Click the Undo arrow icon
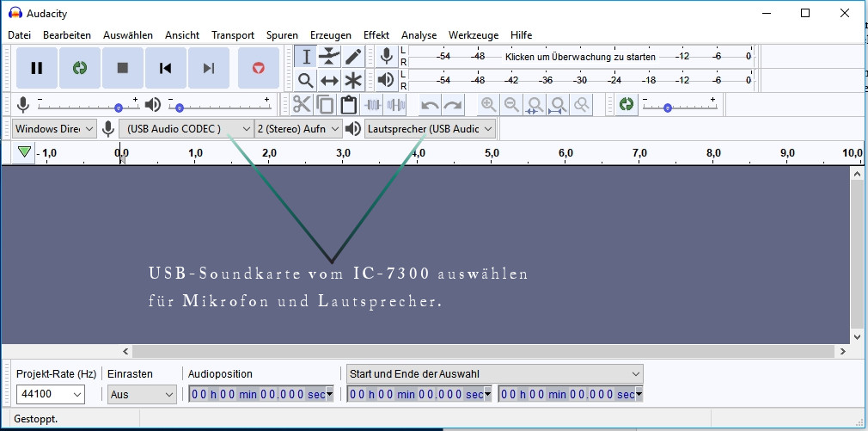Image resolution: width=868 pixels, height=431 pixels. [430, 104]
